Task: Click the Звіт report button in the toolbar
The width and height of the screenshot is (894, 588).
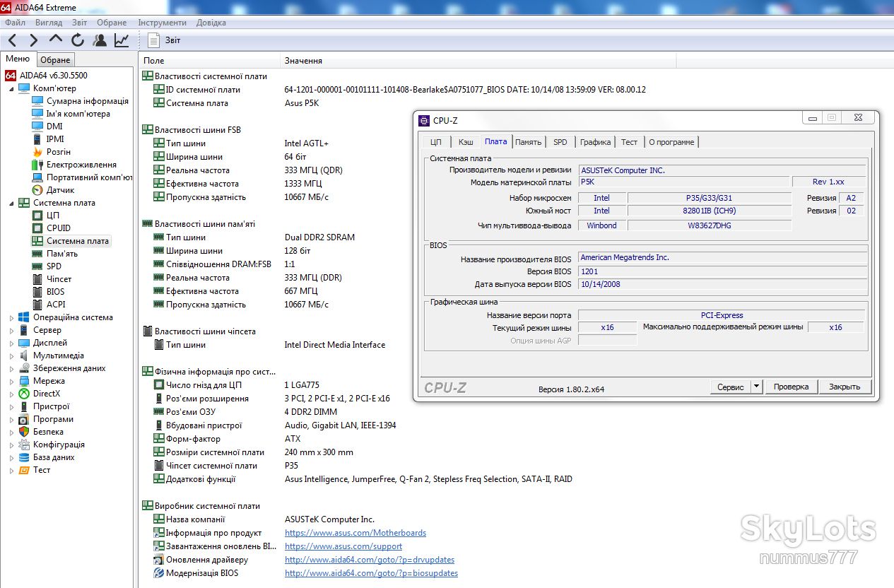Action: coord(165,40)
